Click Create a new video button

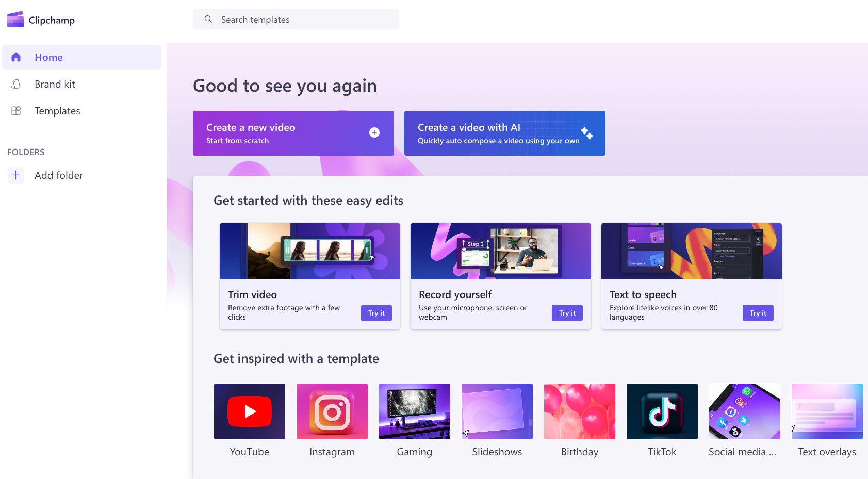293,133
